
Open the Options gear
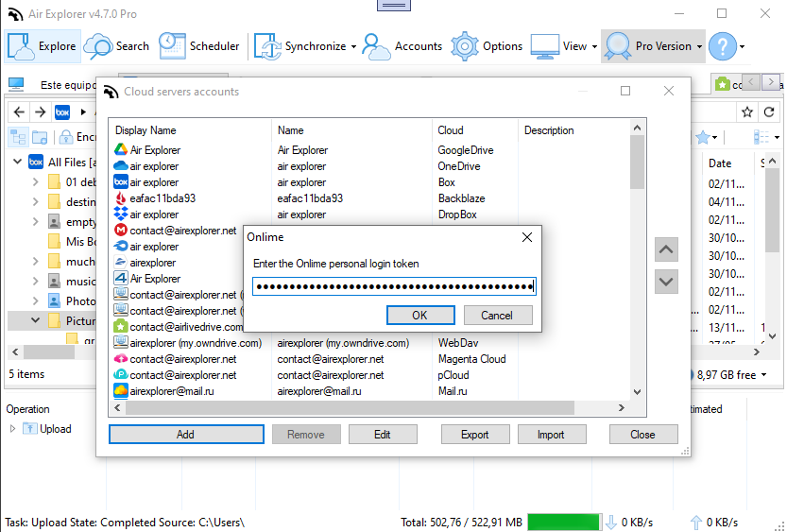point(487,46)
